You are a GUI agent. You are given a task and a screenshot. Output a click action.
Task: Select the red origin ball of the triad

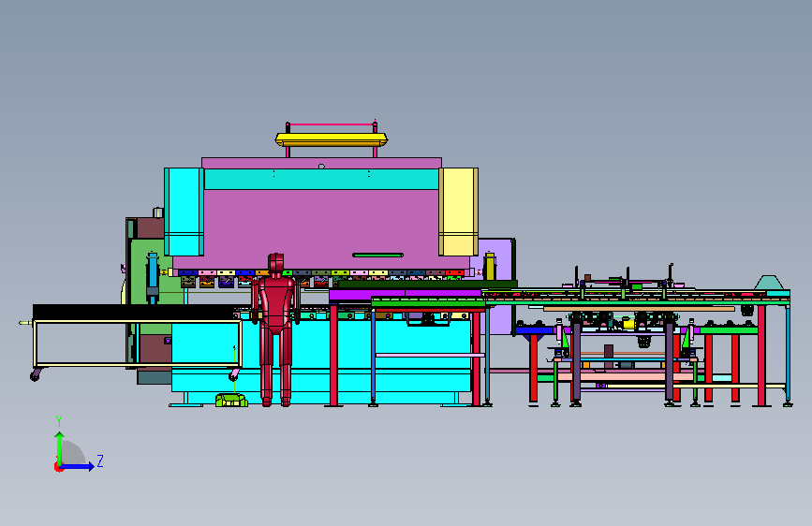[58, 467]
